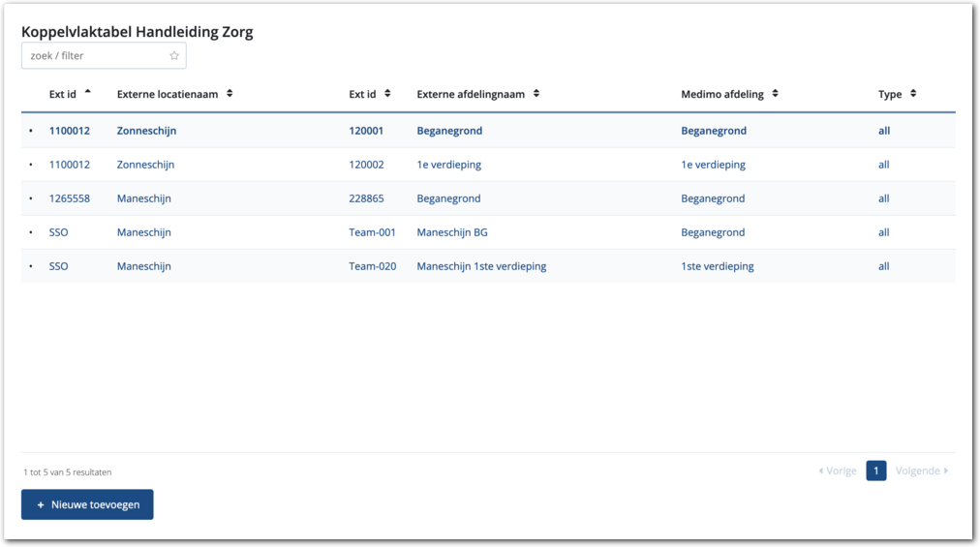Focus the zoek / filter input field
980x547 pixels.
(95, 56)
